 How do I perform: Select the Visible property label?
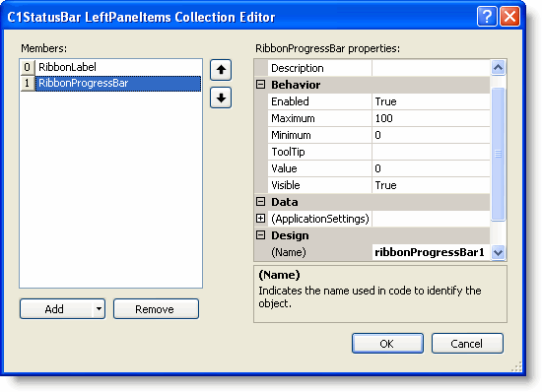319,185
